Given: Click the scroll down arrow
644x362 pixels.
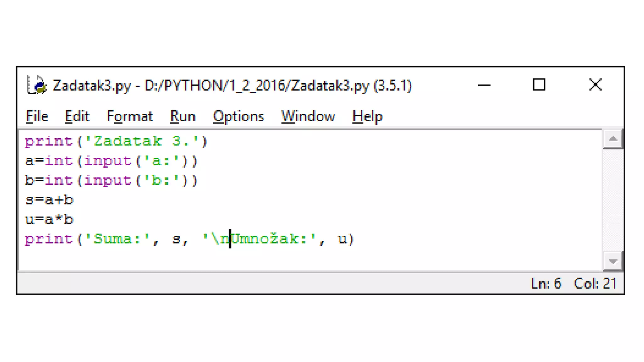Looking at the screenshot, I should tap(613, 261).
